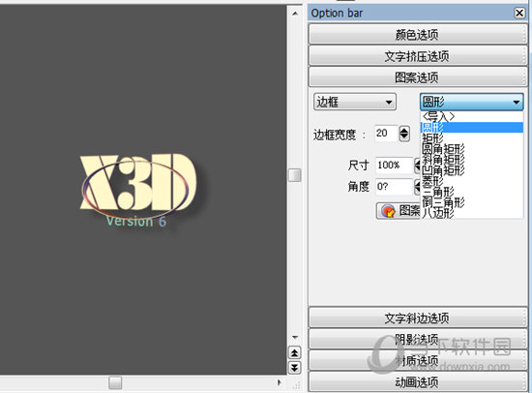Image resolution: width=532 pixels, height=393 pixels.
Task: Click the 边框宽度 value field
Action: (386, 134)
